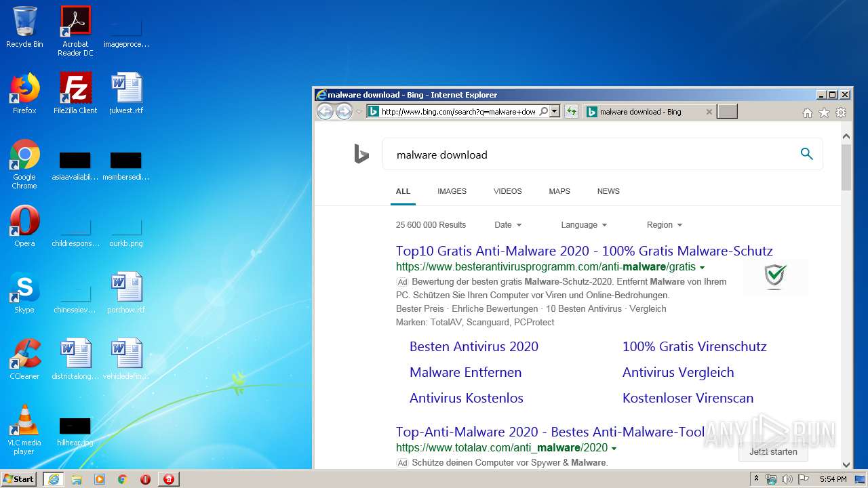Open 'Top10 Gratis Anti-Malware 2020' result
868x488 pixels.
pos(585,251)
